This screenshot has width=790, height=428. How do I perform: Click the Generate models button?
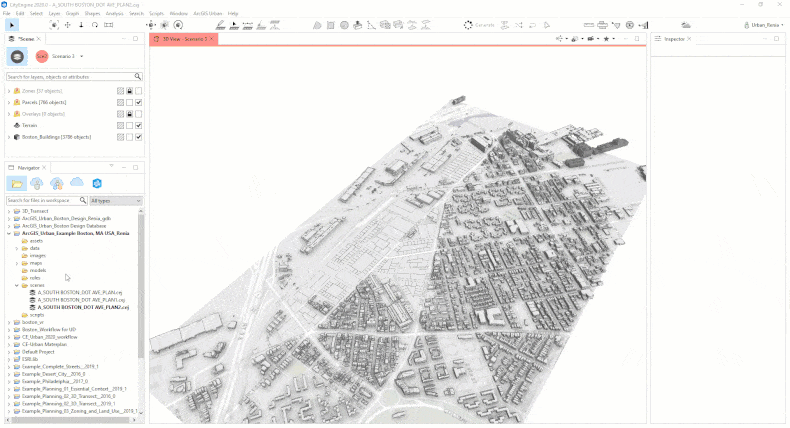pyautogui.click(x=479, y=25)
